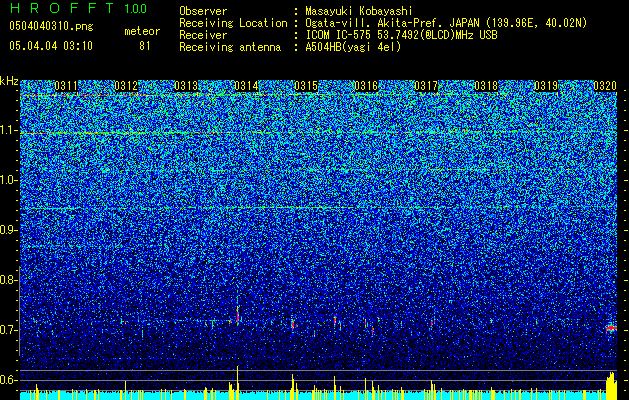Click the 0320 time marker
The height and width of the screenshot is (400, 629).
point(605,86)
